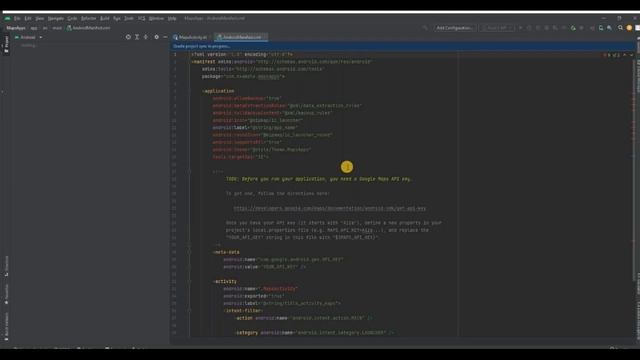Click the orange account avatar icon

click(x=629, y=28)
